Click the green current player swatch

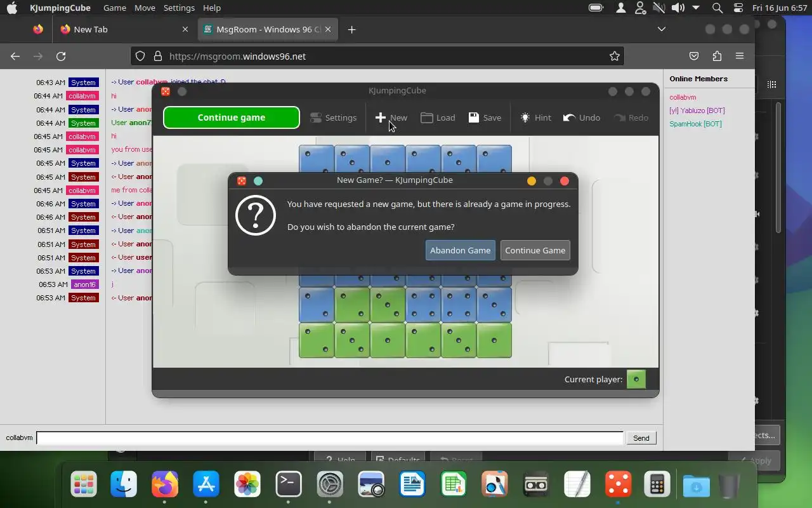coord(636,379)
